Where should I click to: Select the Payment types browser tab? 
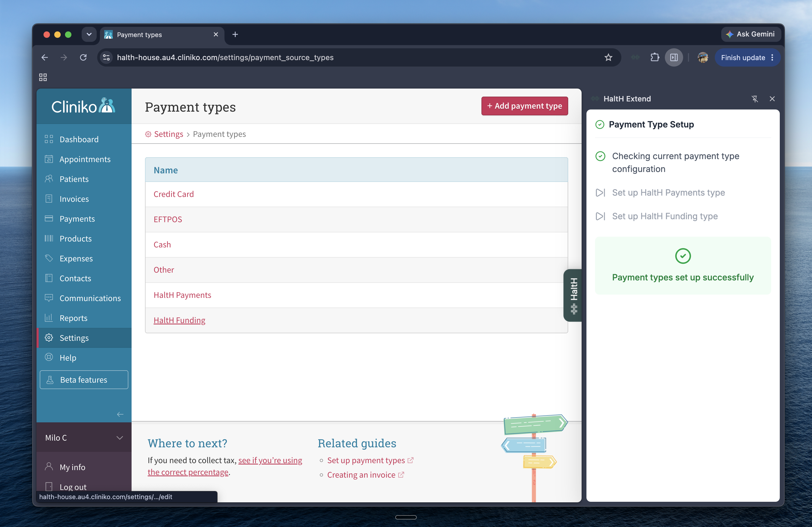coord(162,34)
